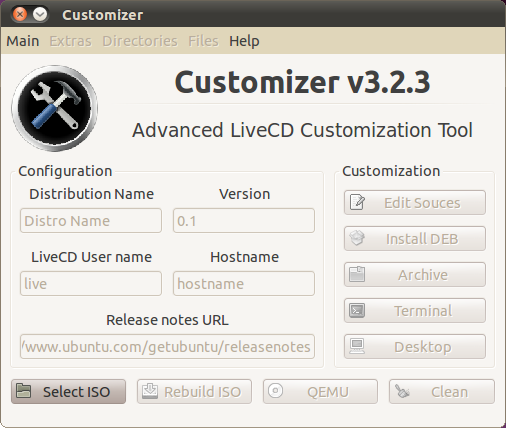Image resolution: width=506 pixels, height=428 pixels.
Task: Open the Help menu
Action: click(x=244, y=41)
